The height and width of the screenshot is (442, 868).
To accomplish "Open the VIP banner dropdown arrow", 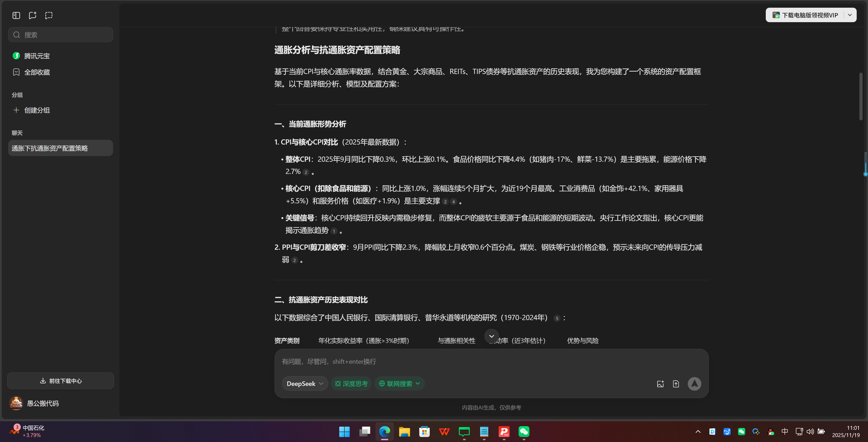I will tap(850, 15).
